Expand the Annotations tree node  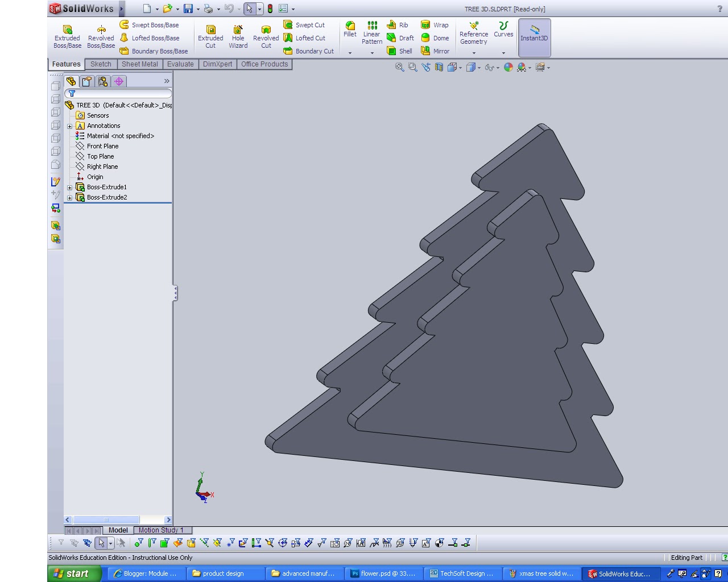click(x=69, y=126)
